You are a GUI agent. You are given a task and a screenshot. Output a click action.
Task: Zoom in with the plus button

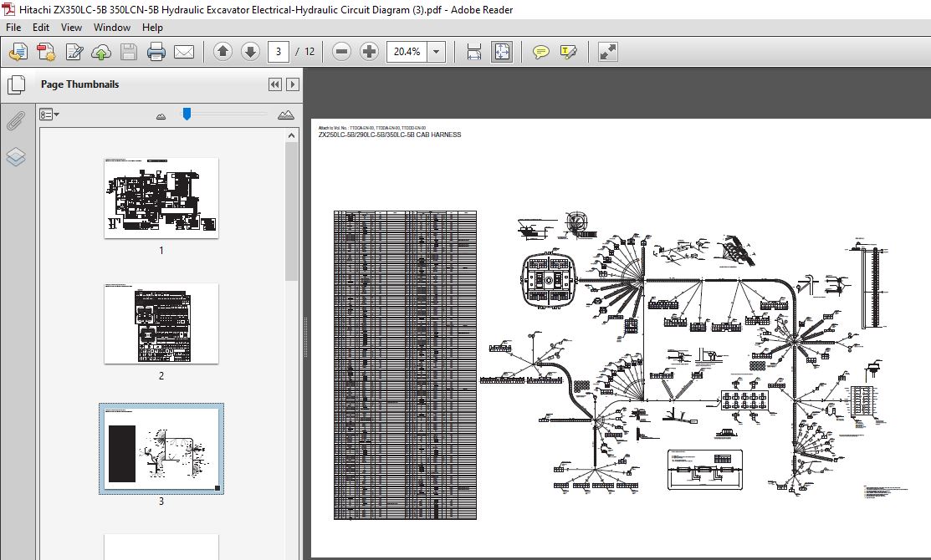pyautogui.click(x=369, y=52)
